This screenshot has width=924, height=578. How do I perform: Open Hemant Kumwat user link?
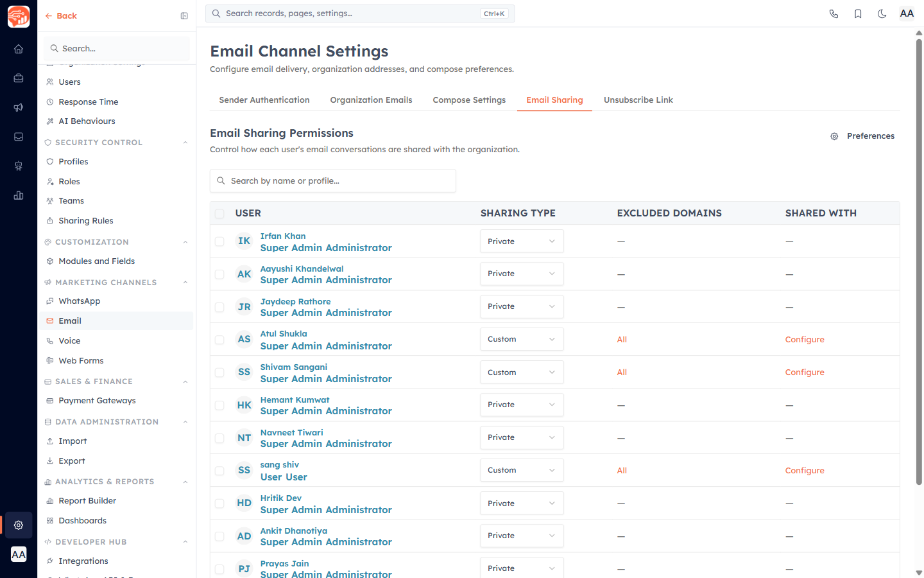click(x=295, y=400)
